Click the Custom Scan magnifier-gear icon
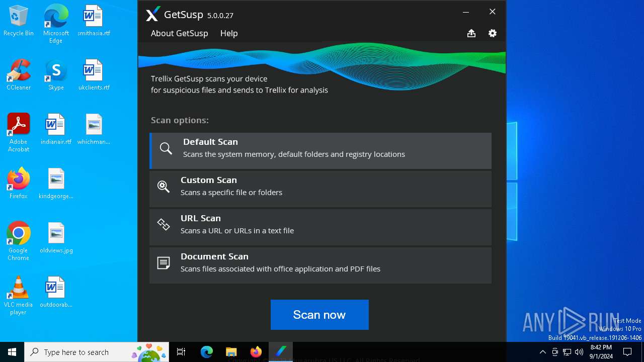This screenshot has height=362, width=644. pyautogui.click(x=164, y=186)
